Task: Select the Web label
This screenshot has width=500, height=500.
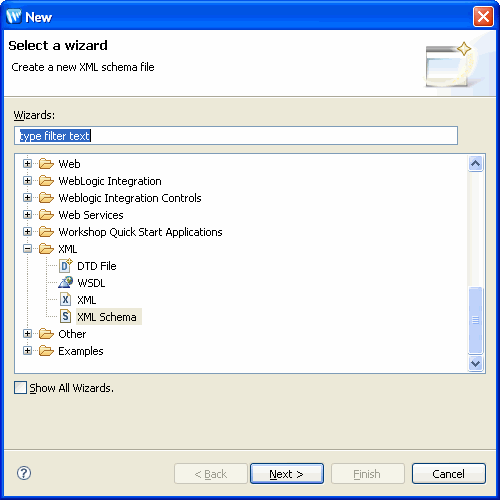Action: click(x=69, y=164)
